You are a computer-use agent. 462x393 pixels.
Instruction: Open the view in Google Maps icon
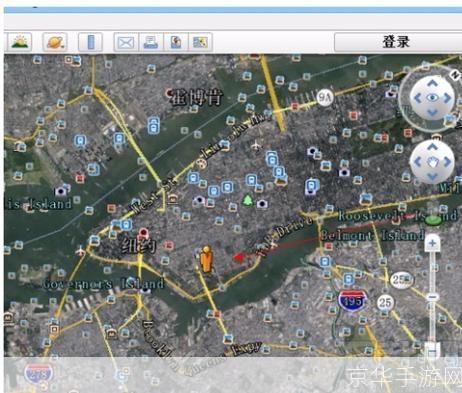point(200,42)
